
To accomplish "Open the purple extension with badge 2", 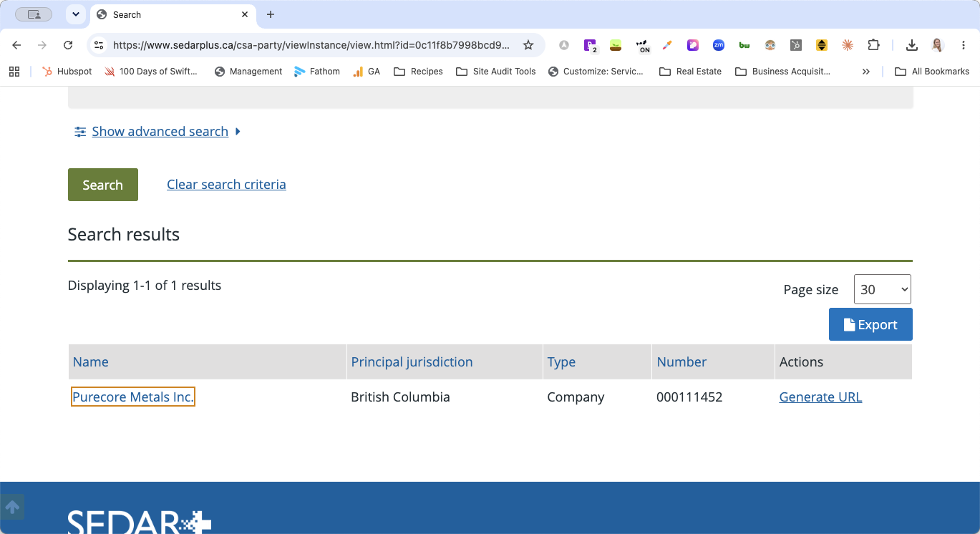I will [590, 45].
